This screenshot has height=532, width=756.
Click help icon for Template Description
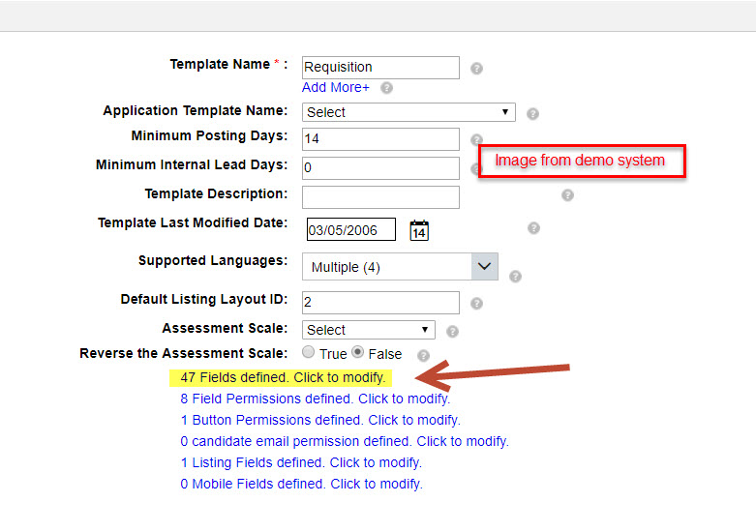point(567,195)
